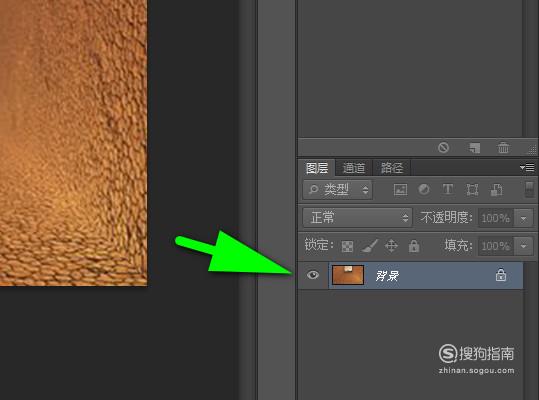Click the 不透明度 100% value field
Viewport: 539px width, 400px height.
click(496, 218)
